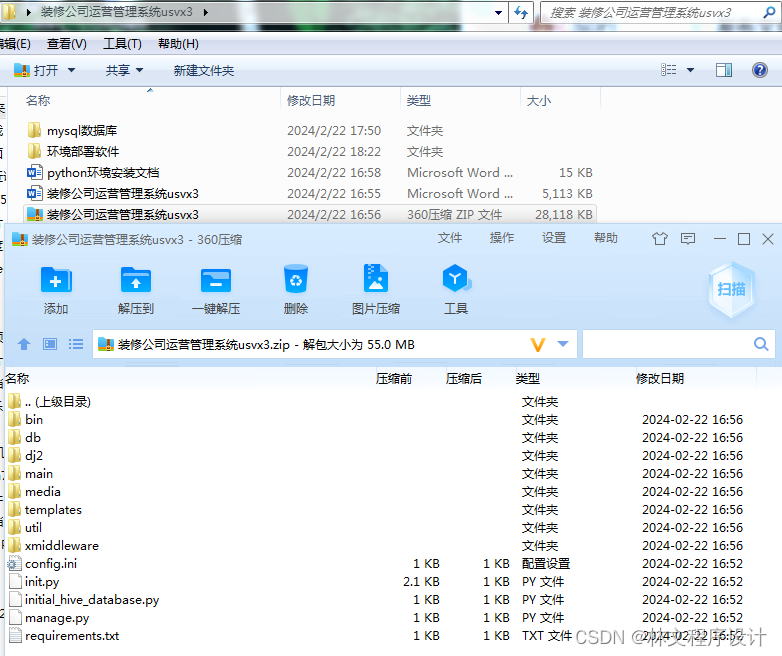Toggle the Explorer preview pane icon

click(x=724, y=70)
